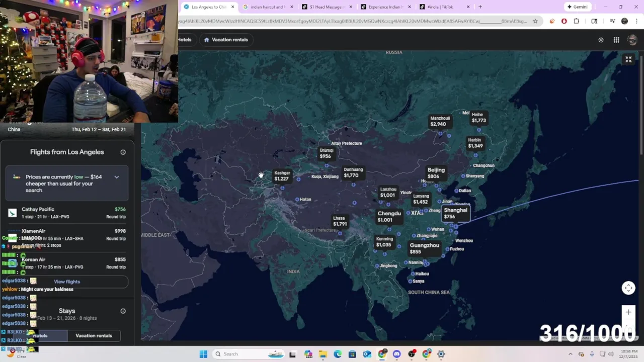Screen dimensions: 644x362
Task: Click Harbin $1,349 map marker
Action: point(475,143)
